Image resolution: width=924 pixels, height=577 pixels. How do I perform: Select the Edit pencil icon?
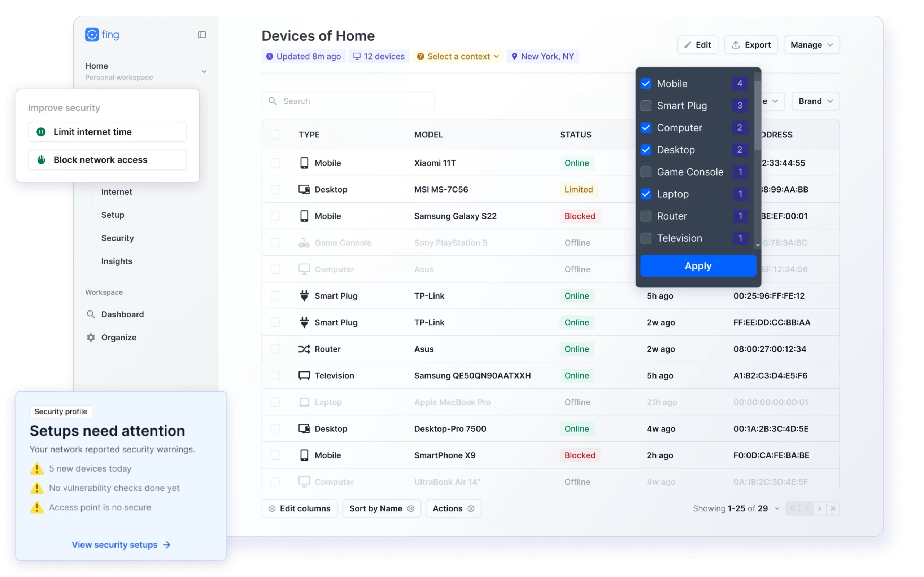coord(687,45)
